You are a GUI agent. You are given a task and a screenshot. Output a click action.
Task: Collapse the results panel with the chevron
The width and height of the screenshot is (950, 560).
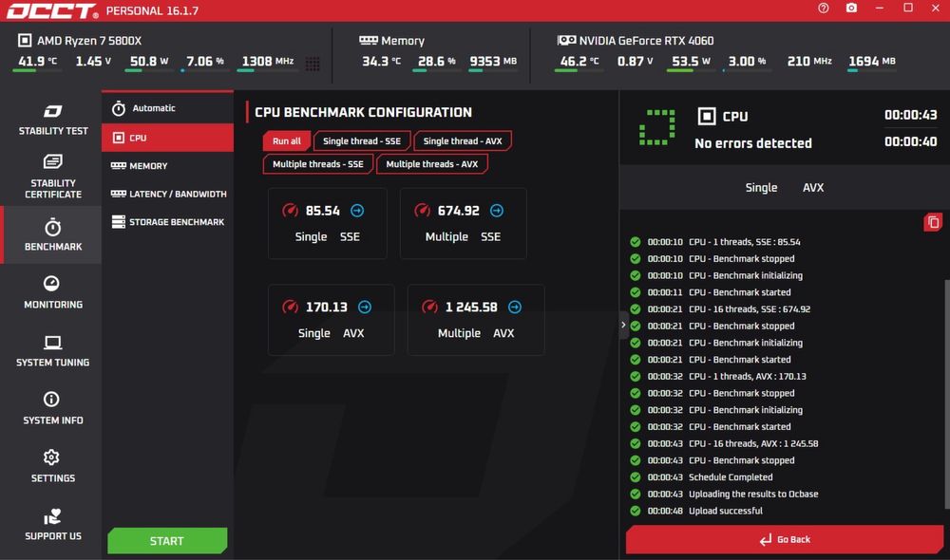point(623,326)
